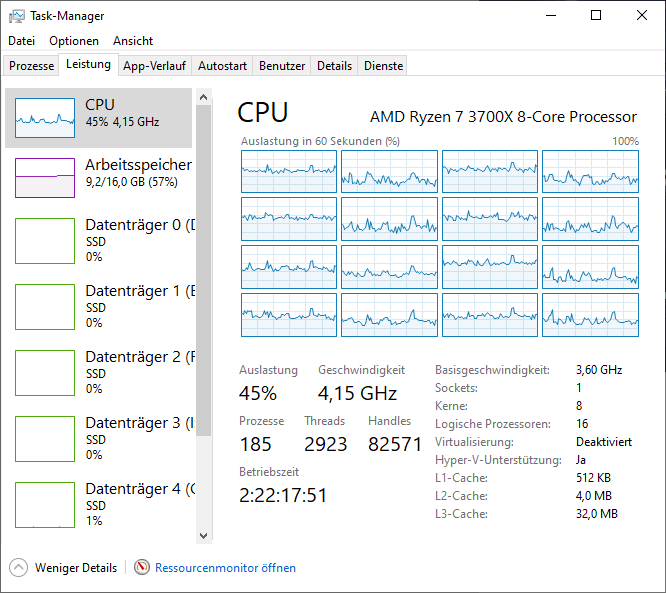666x593 pixels.
Task: Click the Task-Manager title bar icon
Action: [x=17, y=16]
